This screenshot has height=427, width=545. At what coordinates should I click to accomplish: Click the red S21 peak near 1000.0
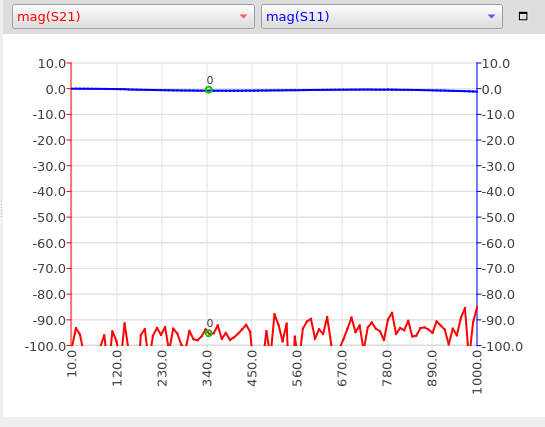tap(477, 307)
